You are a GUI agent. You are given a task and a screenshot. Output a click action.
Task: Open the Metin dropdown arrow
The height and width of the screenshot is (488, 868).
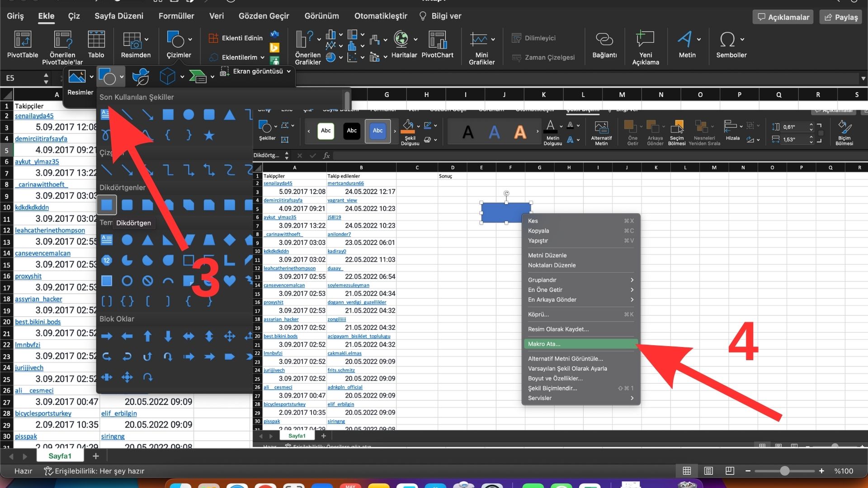(699, 39)
